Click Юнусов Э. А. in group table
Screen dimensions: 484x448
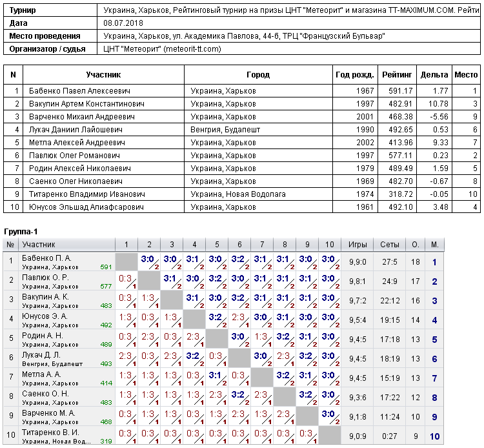45,316
